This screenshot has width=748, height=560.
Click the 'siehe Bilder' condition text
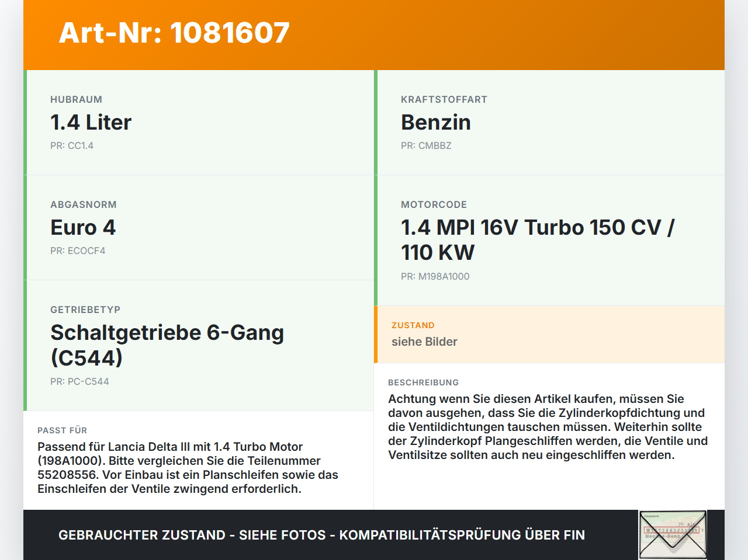pos(424,342)
